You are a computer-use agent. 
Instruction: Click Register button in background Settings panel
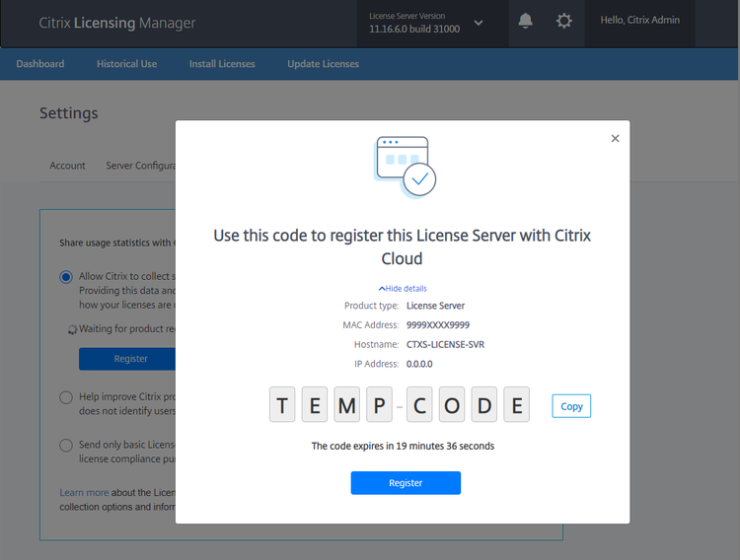pyautogui.click(x=127, y=359)
